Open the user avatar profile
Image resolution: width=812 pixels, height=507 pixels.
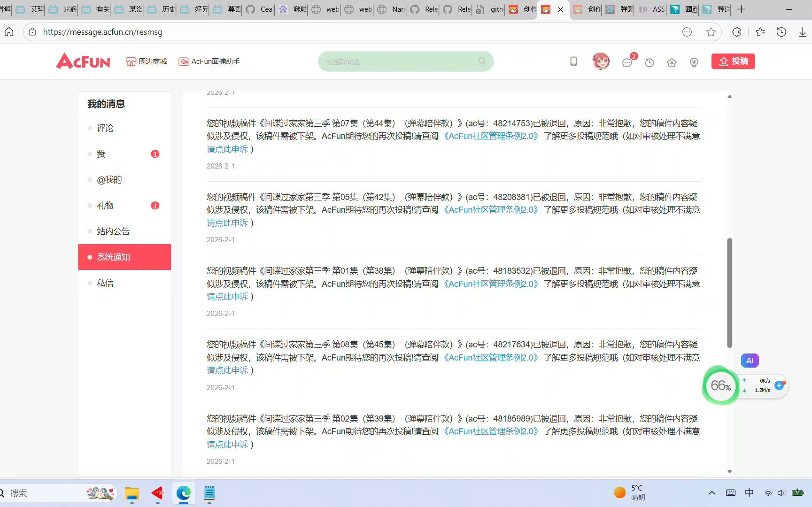point(601,61)
